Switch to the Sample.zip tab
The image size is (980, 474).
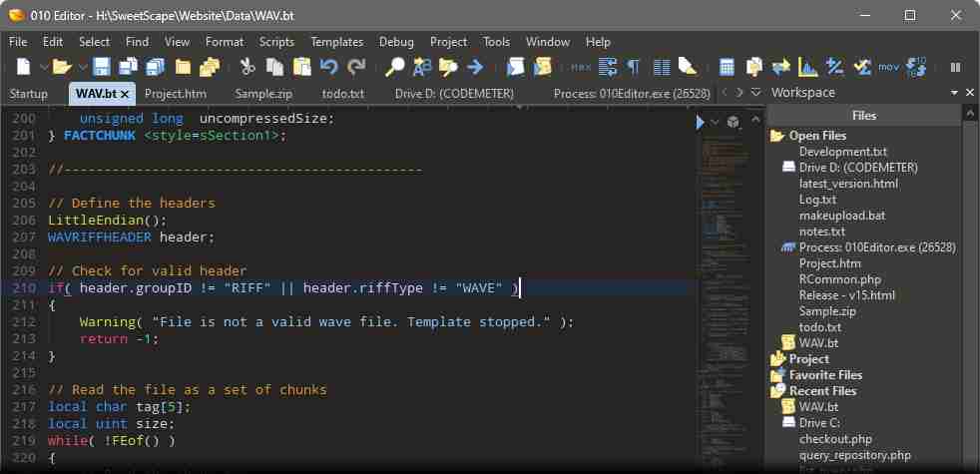pos(262,93)
